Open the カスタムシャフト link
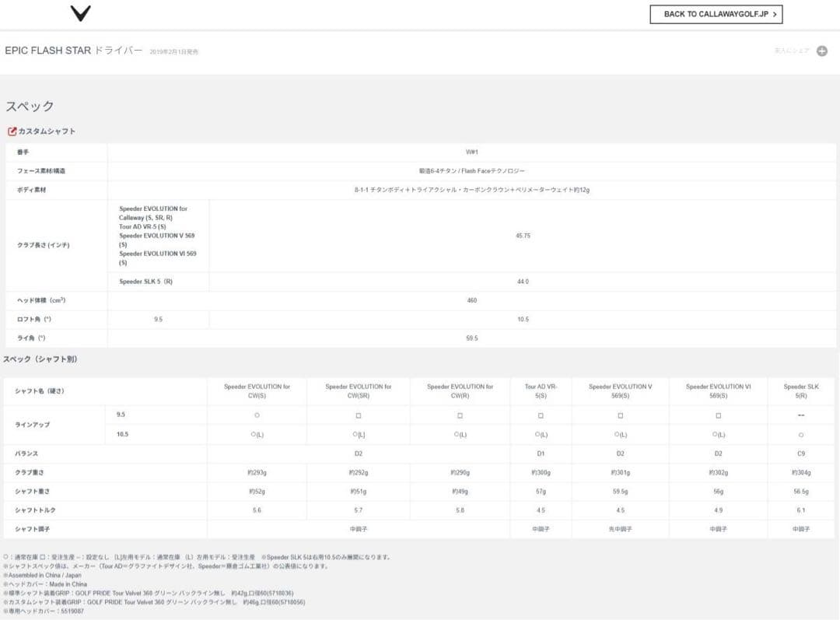Viewport: 840px width, 620px height. [x=47, y=131]
